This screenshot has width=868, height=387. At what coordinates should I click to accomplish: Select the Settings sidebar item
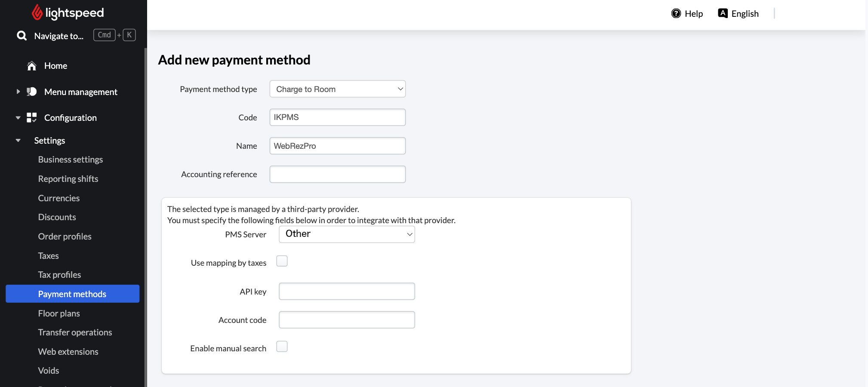pos(49,141)
